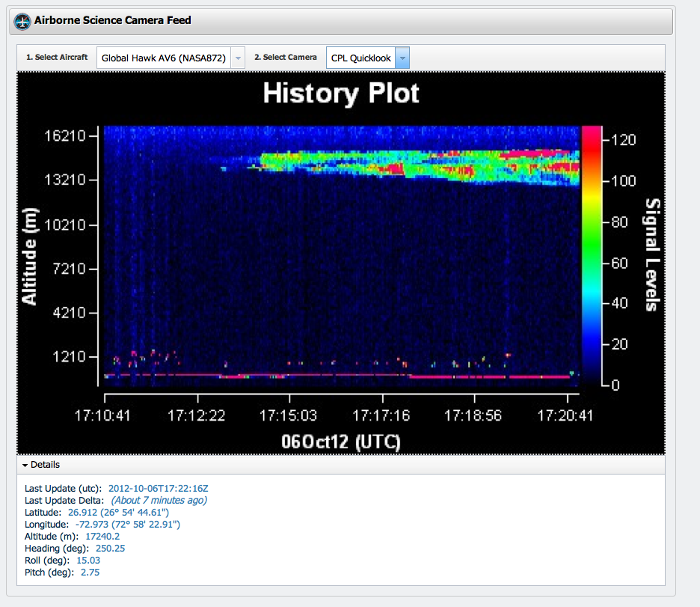Click the '2. Select Camera' label
The width and height of the screenshot is (700, 607).
tap(285, 58)
